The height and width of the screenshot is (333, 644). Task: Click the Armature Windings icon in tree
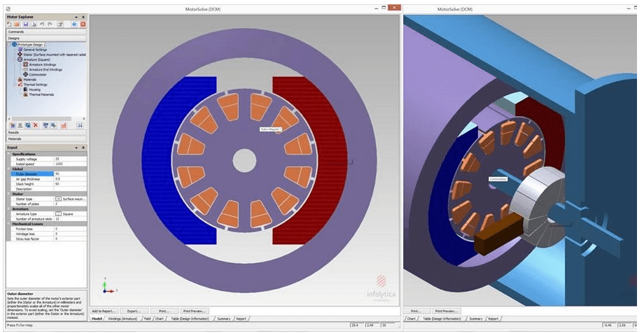pos(26,64)
